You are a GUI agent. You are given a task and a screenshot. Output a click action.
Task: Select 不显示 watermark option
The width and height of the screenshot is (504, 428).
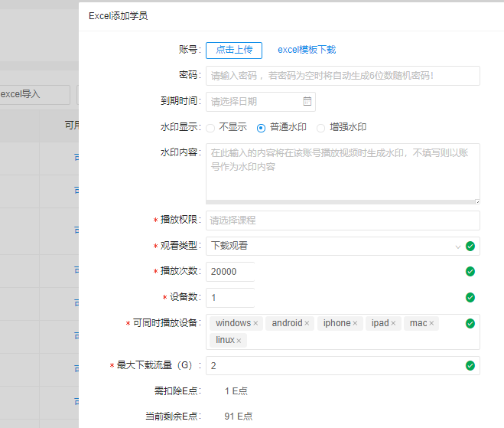coord(210,128)
